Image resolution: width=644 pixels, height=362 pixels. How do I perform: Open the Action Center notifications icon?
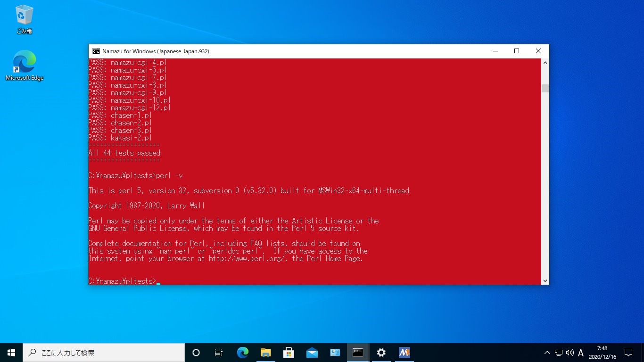pyautogui.click(x=628, y=353)
